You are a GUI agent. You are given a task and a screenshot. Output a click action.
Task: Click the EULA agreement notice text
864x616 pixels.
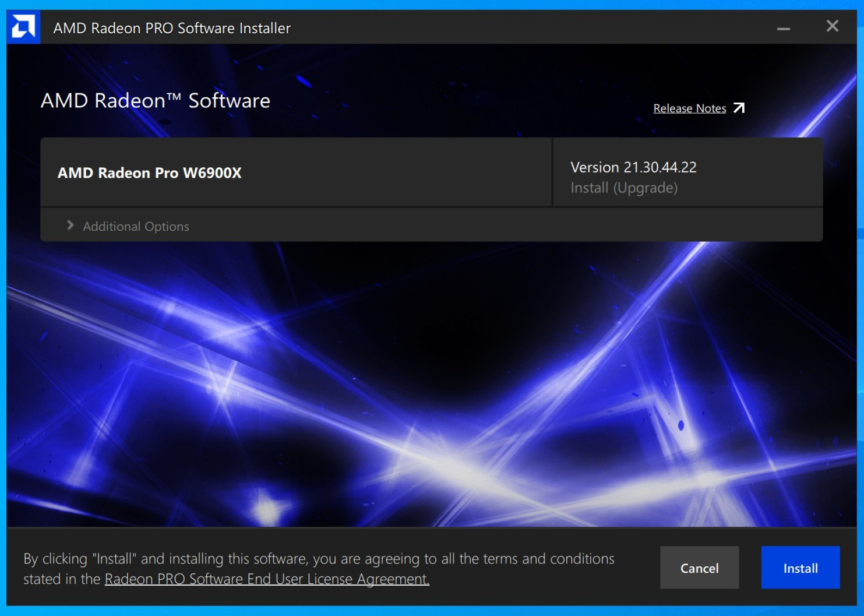click(319, 558)
